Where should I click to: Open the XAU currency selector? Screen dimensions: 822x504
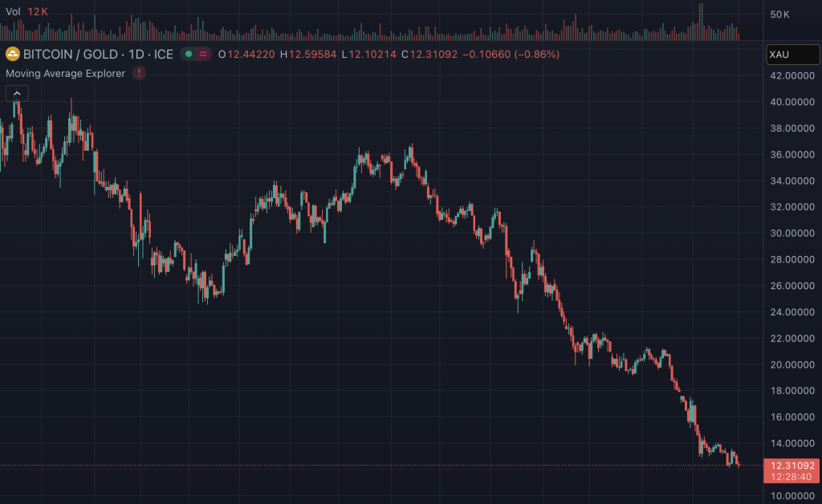click(x=792, y=55)
